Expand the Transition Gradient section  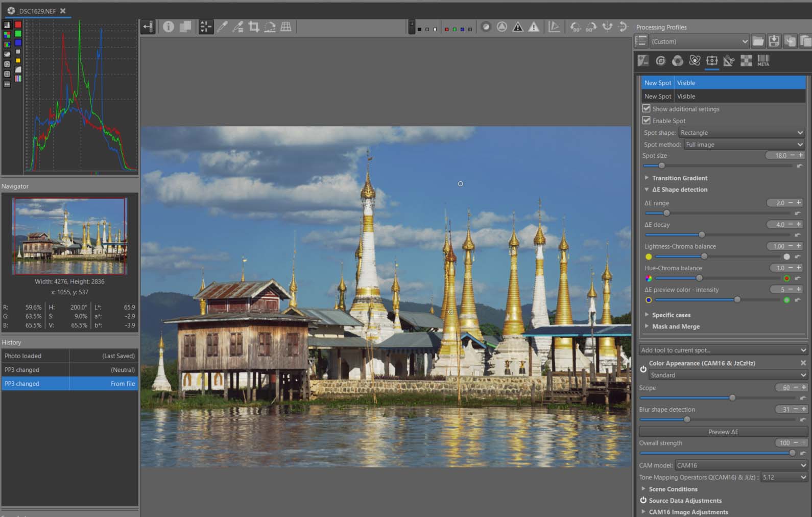point(679,178)
